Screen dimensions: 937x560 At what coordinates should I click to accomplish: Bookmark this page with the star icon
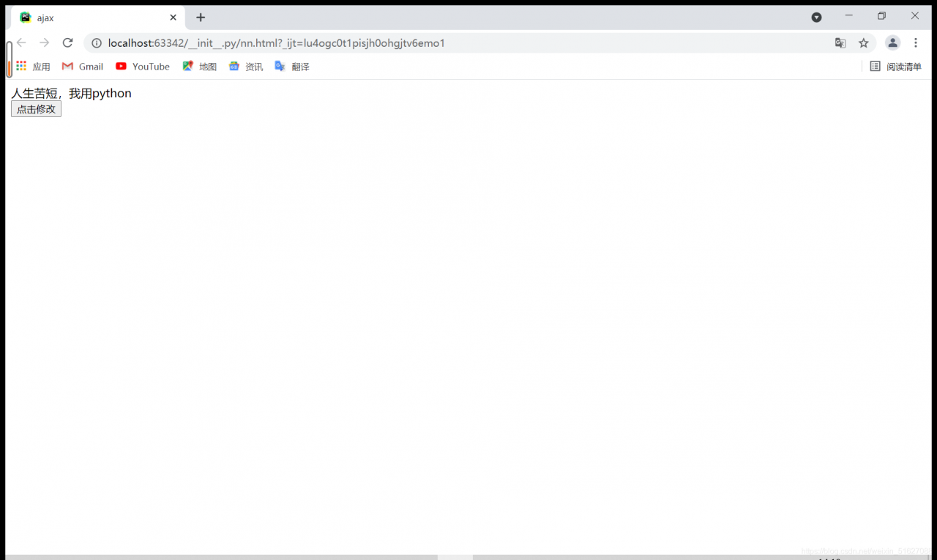864,43
